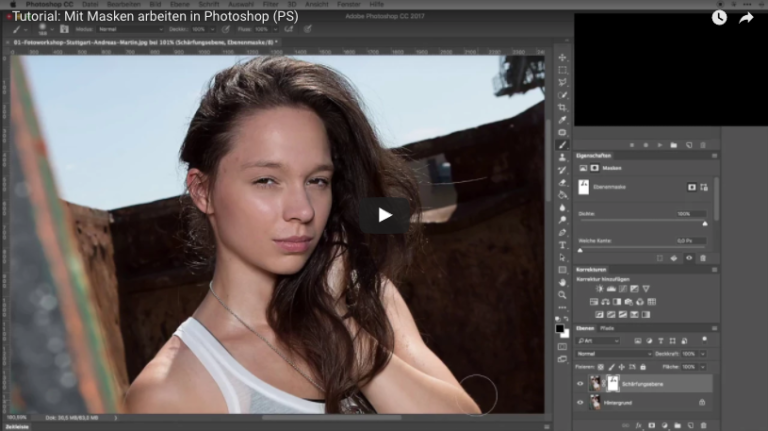Image resolution: width=768 pixels, height=431 pixels.
Task: Select the Blur droplet tool
Action: pos(562,207)
